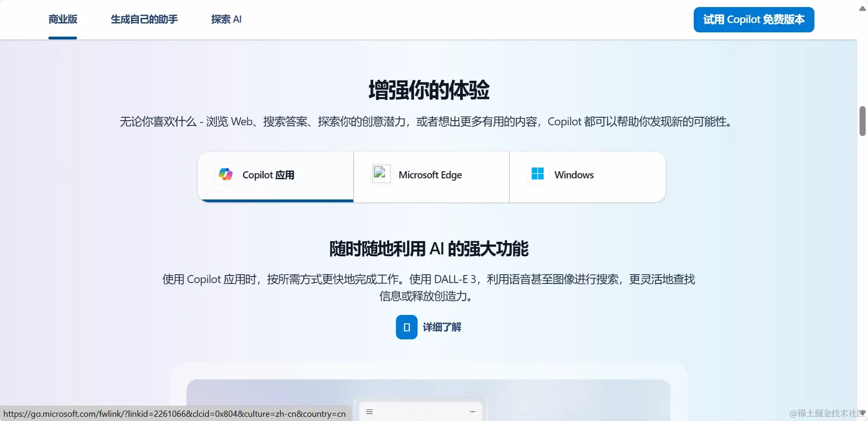Click the 随时随地利用 AI 的强大功能 heading

coord(429,248)
